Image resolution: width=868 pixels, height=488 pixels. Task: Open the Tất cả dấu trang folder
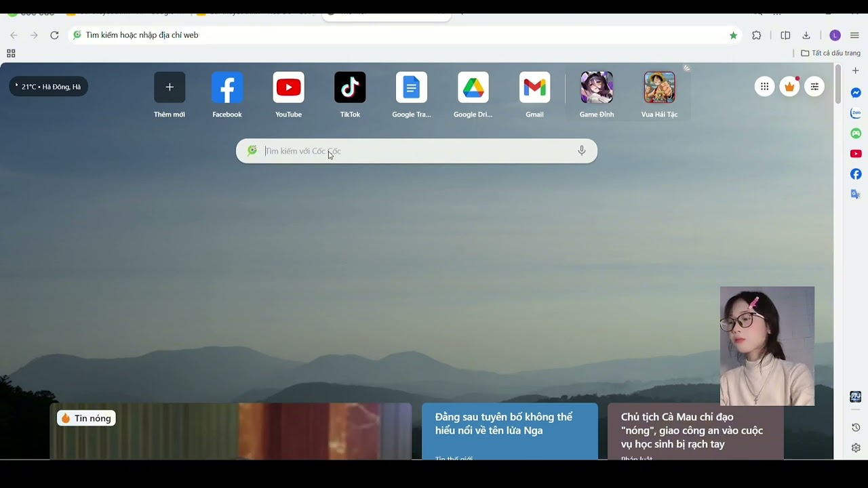831,53
